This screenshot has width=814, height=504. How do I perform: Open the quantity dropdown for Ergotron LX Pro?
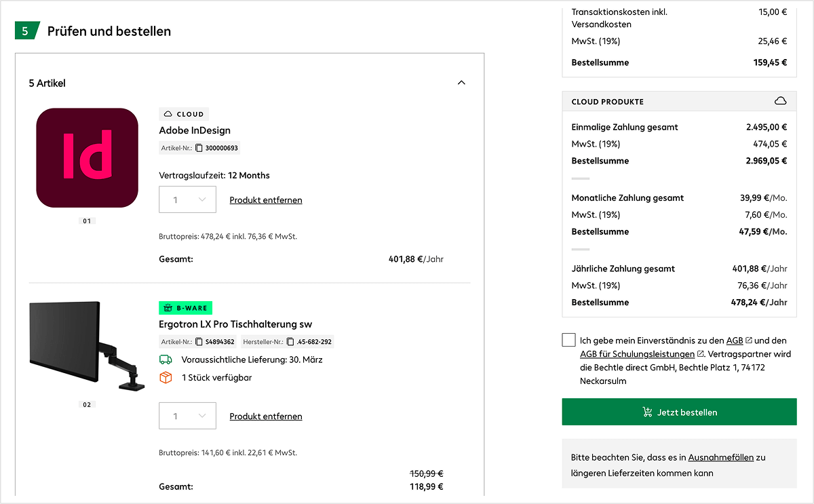pyautogui.click(x=187, y=415)
